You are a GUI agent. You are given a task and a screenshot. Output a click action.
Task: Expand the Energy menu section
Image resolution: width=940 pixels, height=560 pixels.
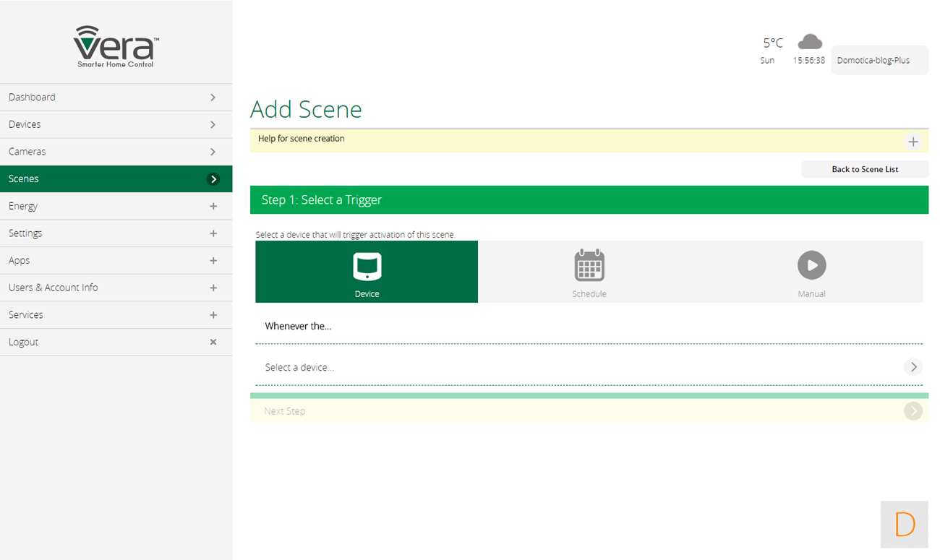[x=213, y=207]
